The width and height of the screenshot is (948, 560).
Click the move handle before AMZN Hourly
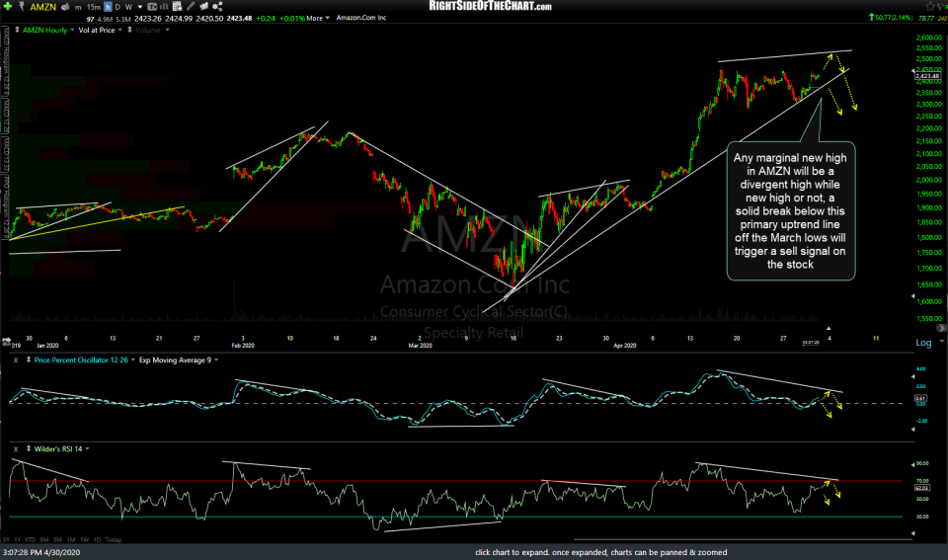click(x=17, y=30)
